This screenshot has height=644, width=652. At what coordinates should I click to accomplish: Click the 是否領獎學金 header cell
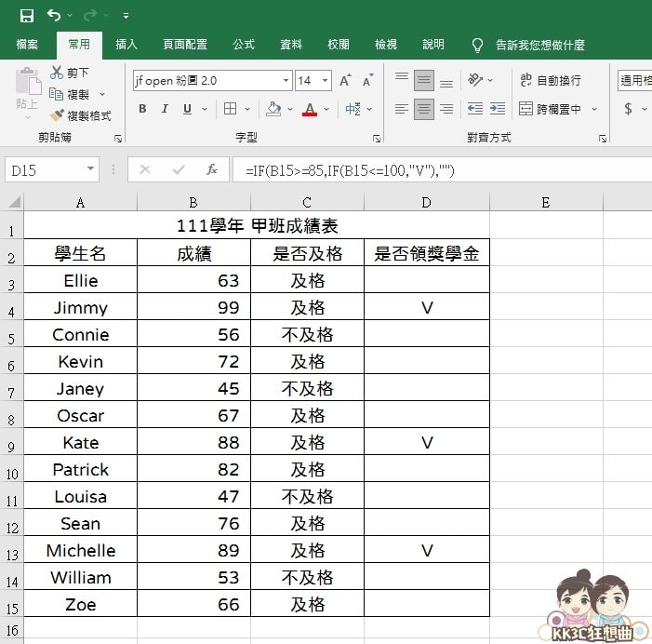click(x=427, y=253)
